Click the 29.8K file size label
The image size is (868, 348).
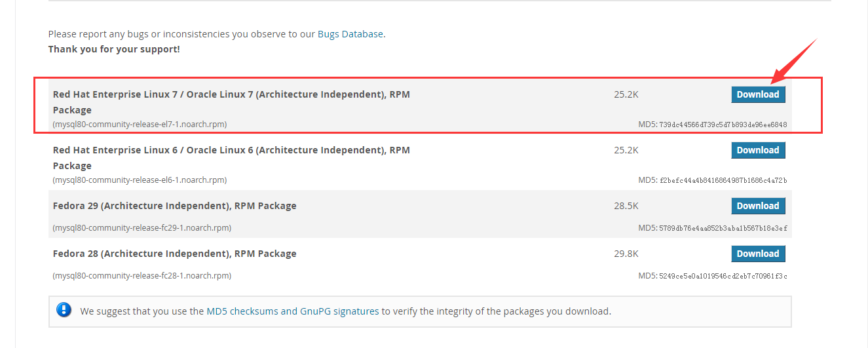tap(626, 254)
